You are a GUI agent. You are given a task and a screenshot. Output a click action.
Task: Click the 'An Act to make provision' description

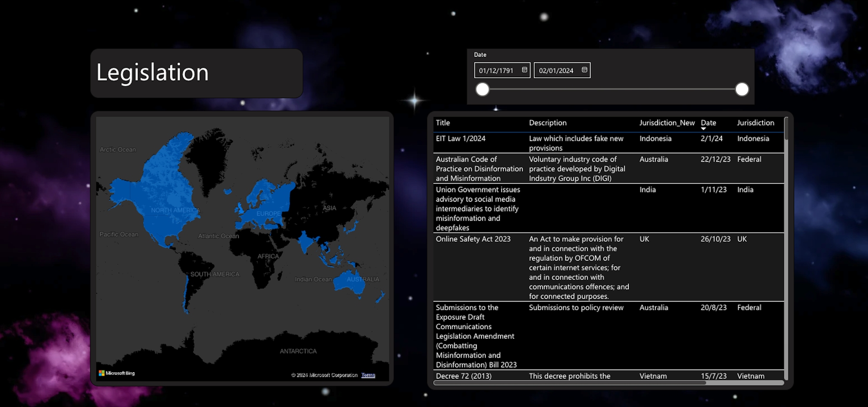[579, 268]
